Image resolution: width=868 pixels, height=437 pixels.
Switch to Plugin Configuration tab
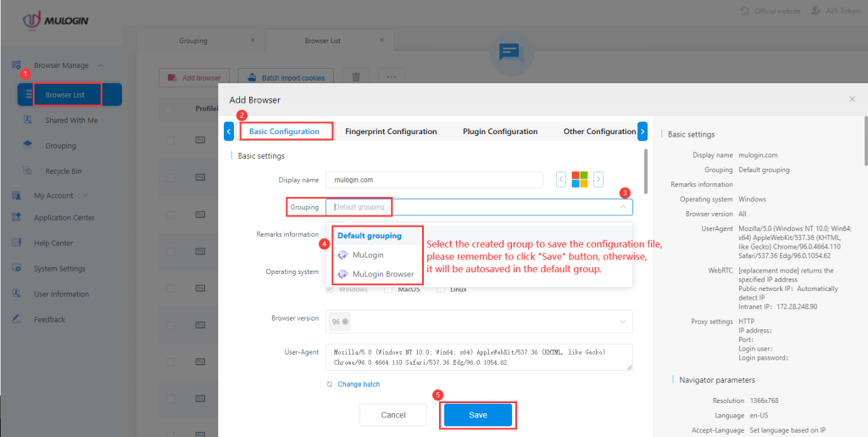(x=500, y=132)
